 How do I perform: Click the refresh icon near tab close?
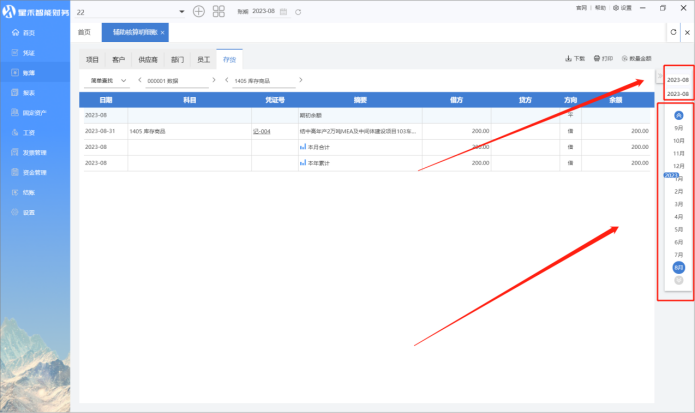coord(672,33)
